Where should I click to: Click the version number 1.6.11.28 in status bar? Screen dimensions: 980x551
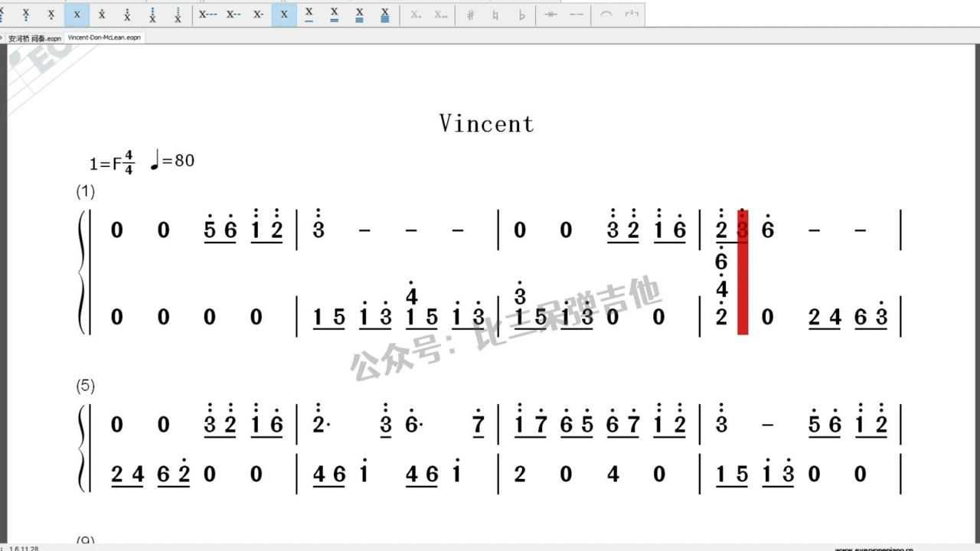24,548
